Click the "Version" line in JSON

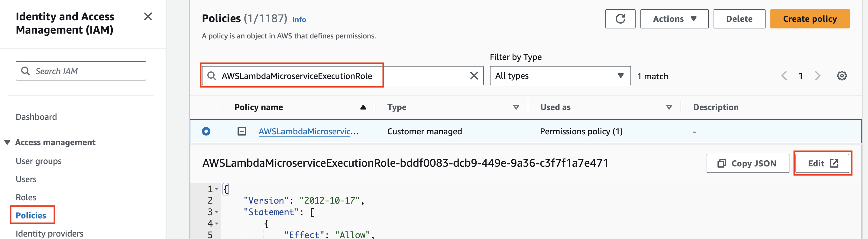(x=304, y=201)
